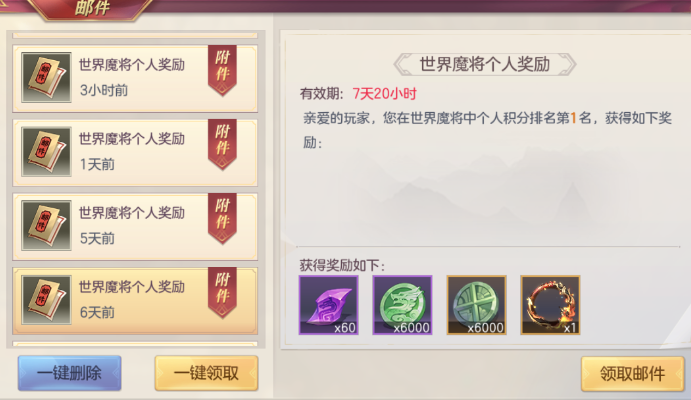Image resolution: width=691 pixels, height=400 pixels.
Task: Click the 一键领取 claim-all button
Action: [206, 373]
